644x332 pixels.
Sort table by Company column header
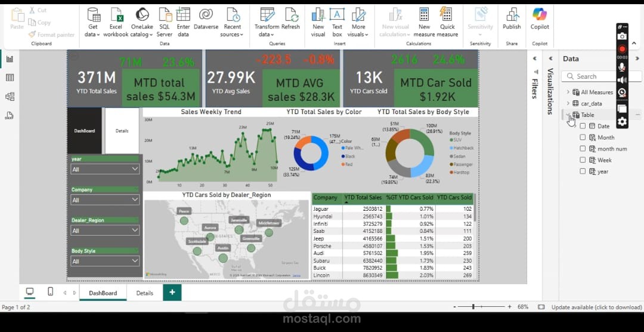point(327,198)
